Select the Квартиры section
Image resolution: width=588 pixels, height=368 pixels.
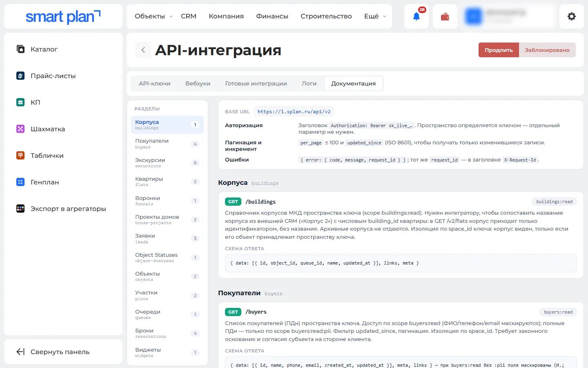[167, 182]
